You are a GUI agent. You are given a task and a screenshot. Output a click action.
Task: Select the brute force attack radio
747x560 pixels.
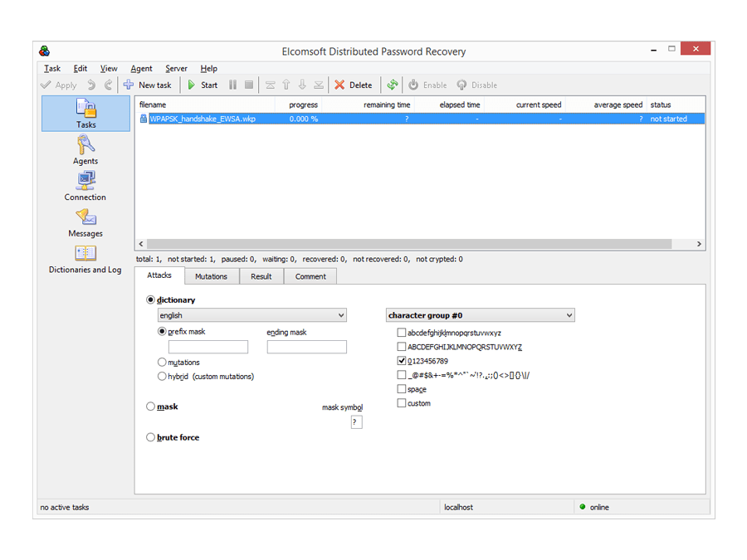(150, 437)
